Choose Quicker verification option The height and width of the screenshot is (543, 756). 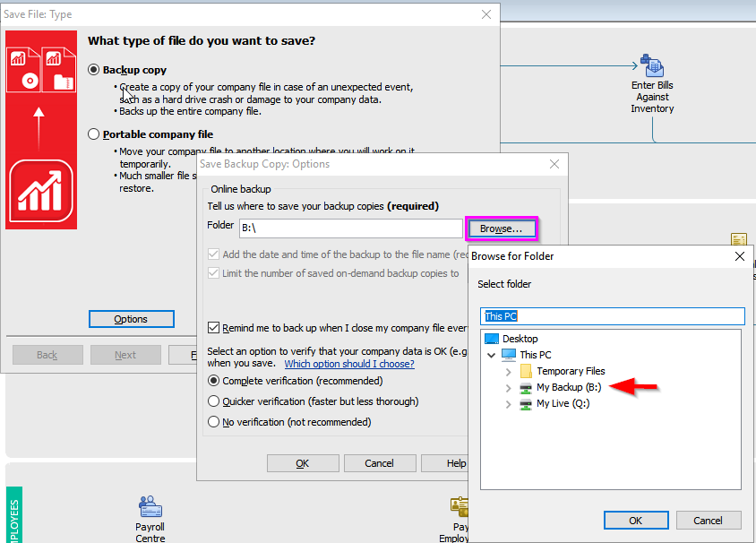tap(213, 401)
